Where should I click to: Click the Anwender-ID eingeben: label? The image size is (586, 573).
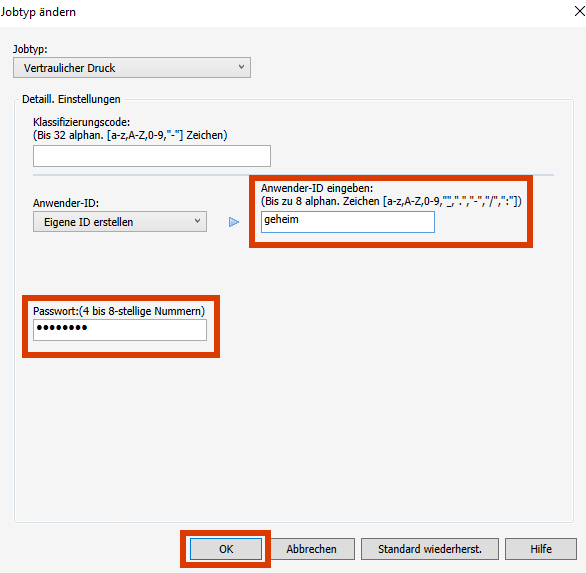pos(317,188)
